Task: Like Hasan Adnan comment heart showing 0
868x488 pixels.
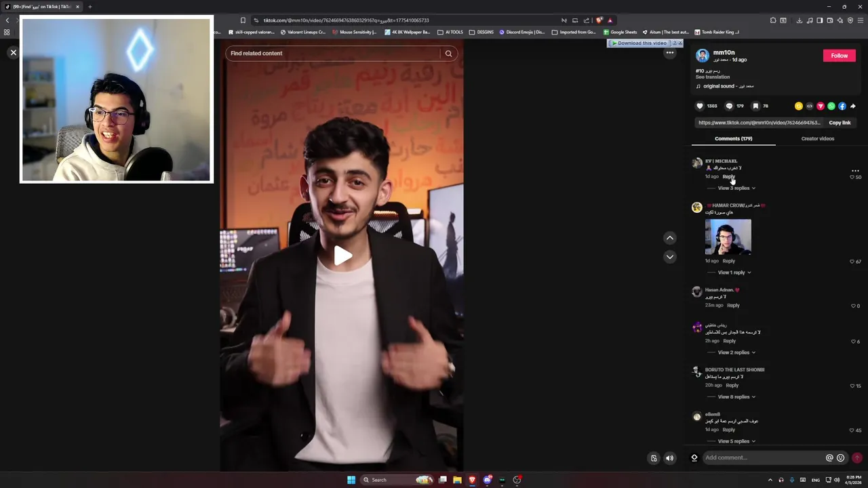Action: (x=852, y=306)
